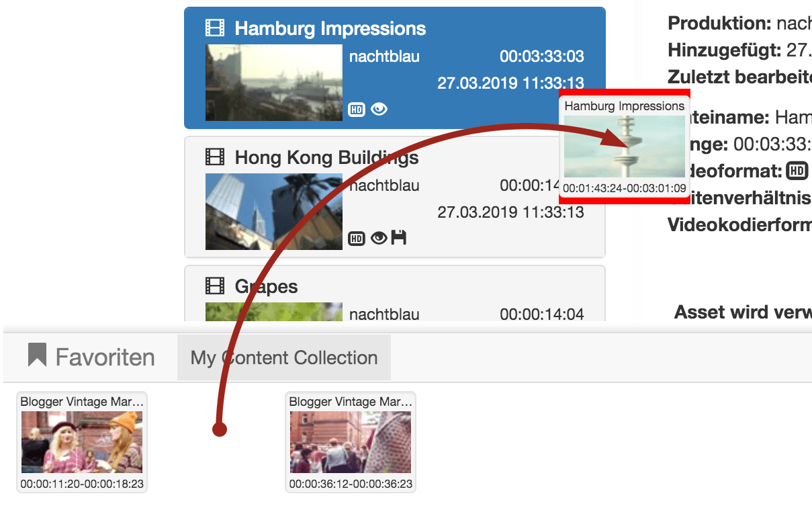This screenshot has height=506, width=812.
Task: Select first Blogger Vintage Market clip
Action: tap(82, 442)
